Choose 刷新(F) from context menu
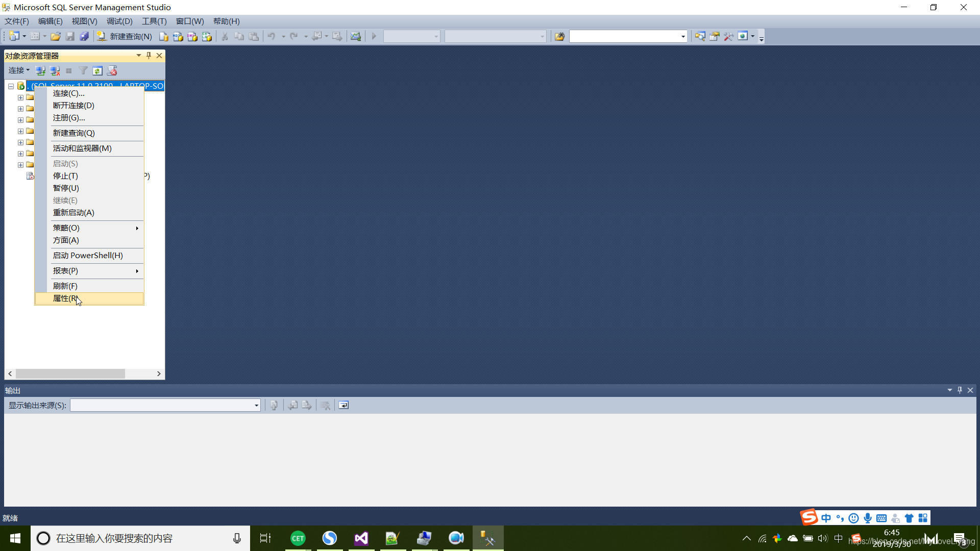 [89, 286]
